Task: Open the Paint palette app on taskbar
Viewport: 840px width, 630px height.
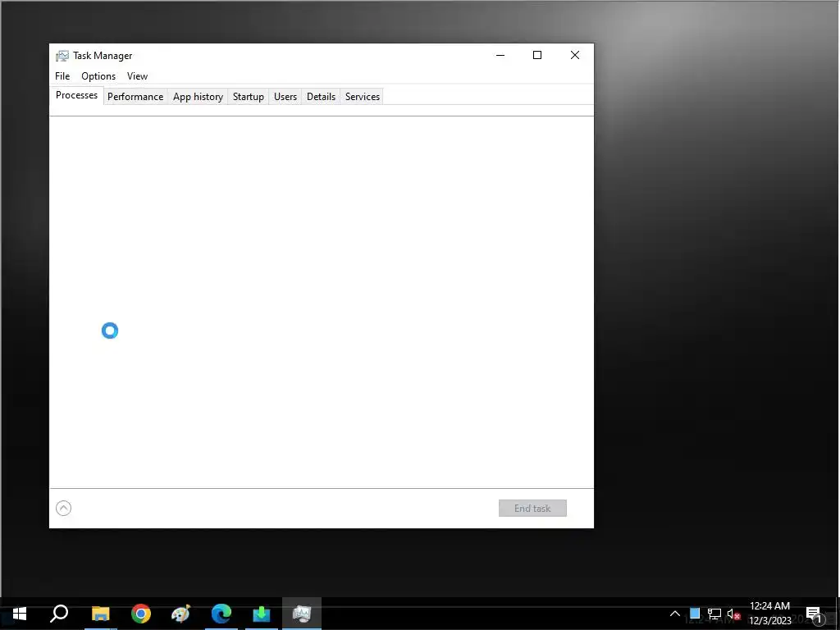Action: tap(180, 614)
